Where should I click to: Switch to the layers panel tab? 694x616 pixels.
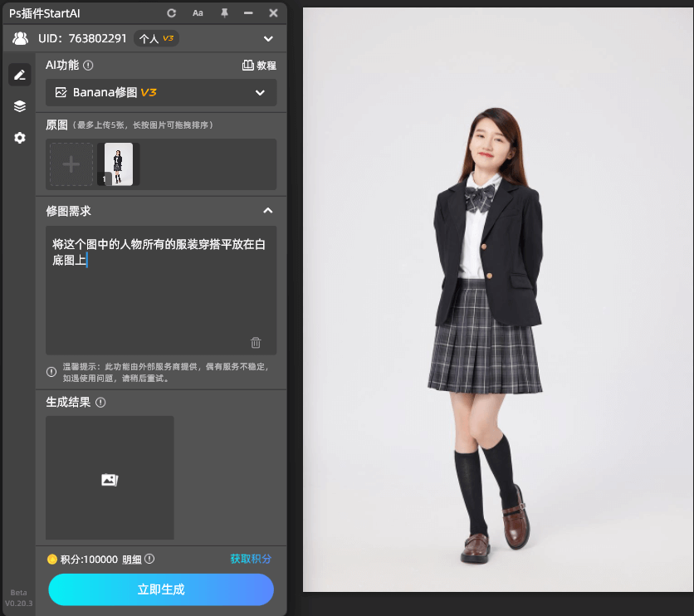pos(19,106)
